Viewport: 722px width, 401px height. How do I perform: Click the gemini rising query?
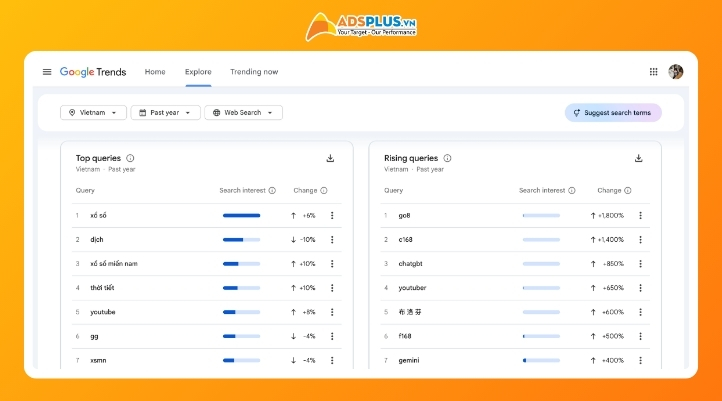(x=408, y=360)
